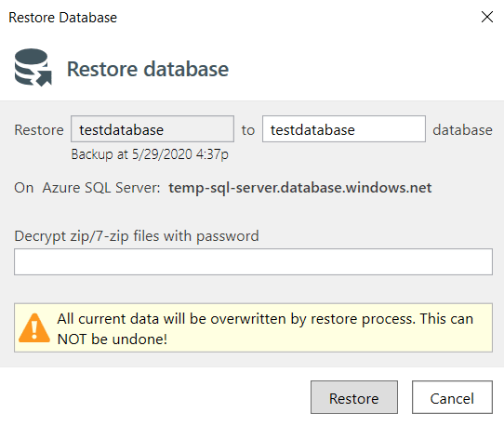Click the 'database' label after target field

click(462, 130)
